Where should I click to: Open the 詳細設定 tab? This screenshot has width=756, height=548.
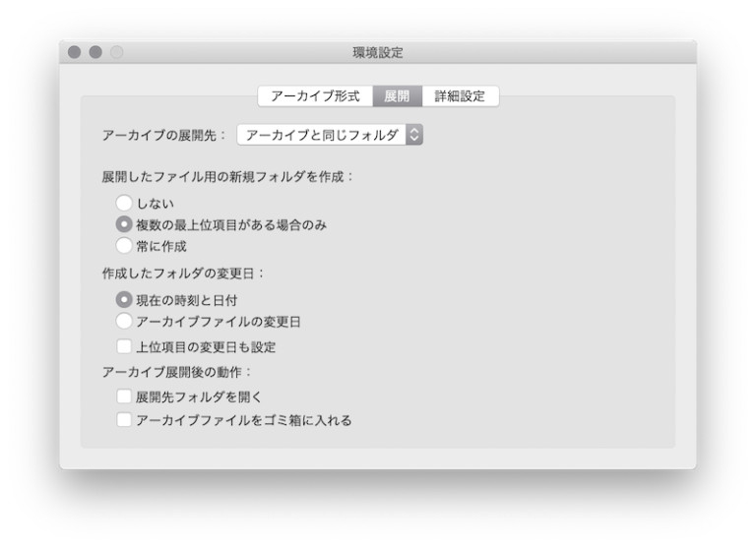tap(460, 95)
